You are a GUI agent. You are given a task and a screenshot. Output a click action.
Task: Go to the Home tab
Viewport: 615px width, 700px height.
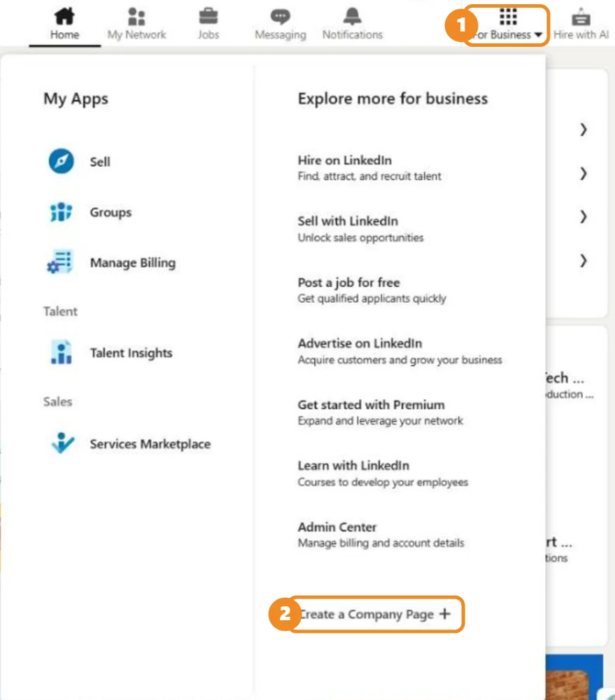pyautogui.click(x=65, y=24)
